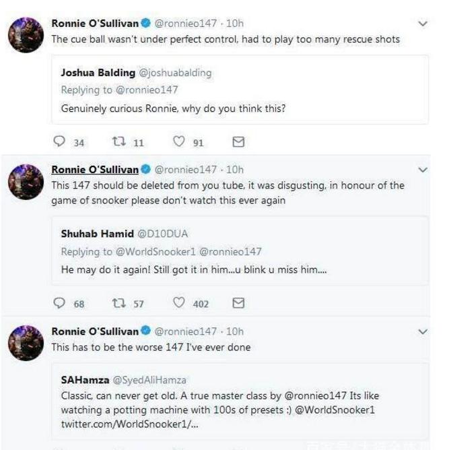Click the avatar on the first tweet

[26, 34]
